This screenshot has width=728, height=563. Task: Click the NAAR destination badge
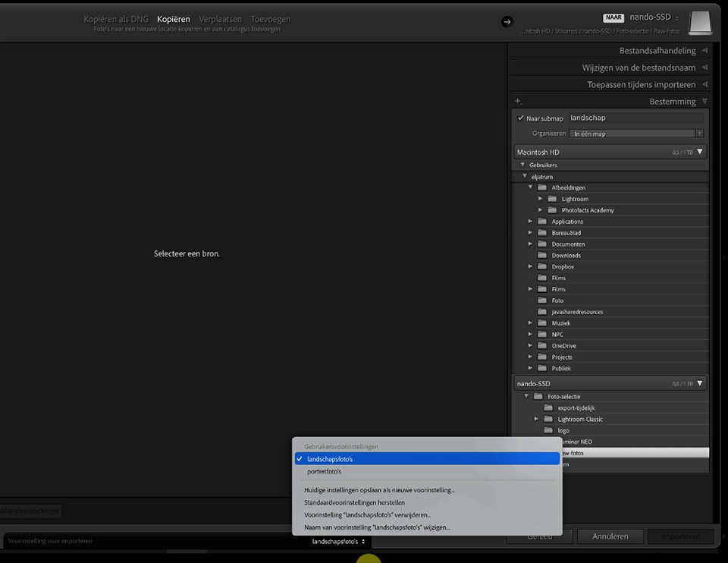[613, 17]
